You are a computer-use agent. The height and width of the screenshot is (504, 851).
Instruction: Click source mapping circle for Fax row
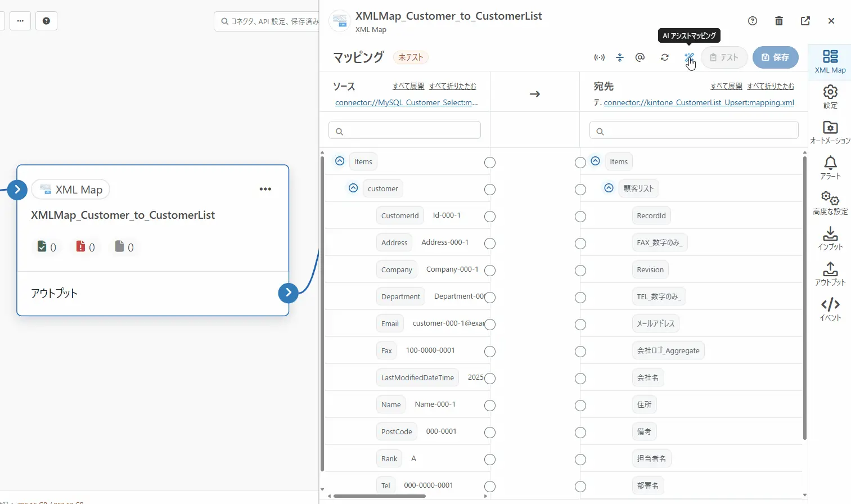(x=490, y=352)
